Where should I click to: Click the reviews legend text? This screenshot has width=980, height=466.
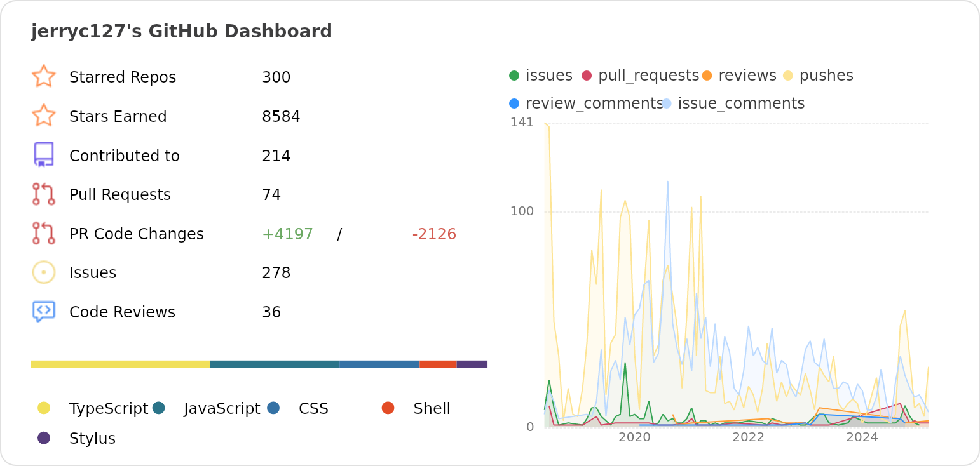(747, 76)
